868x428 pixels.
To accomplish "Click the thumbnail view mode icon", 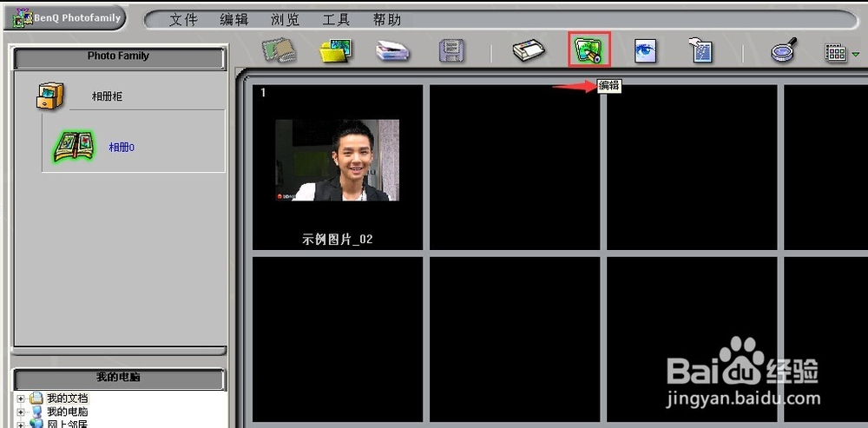I will [836, 53].
